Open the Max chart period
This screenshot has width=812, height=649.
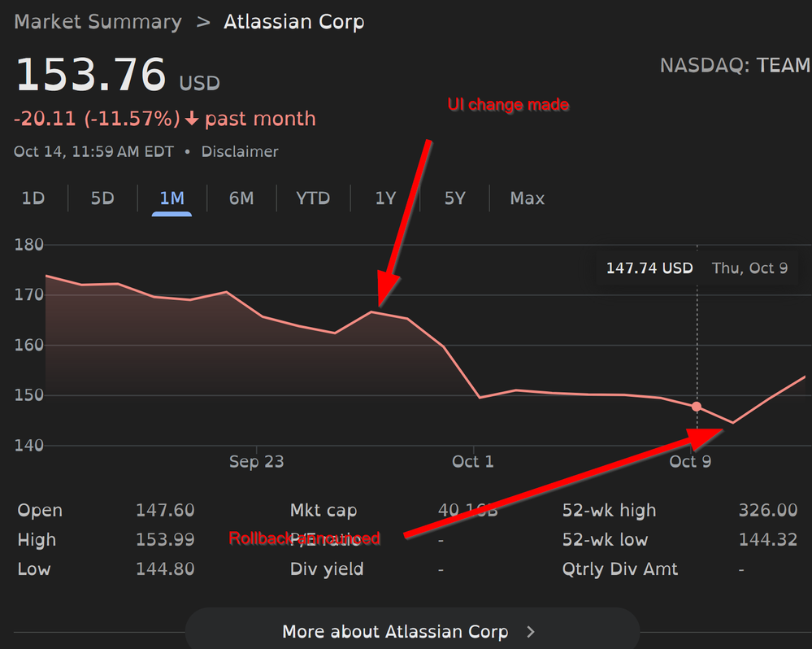(x=527, y=198)
